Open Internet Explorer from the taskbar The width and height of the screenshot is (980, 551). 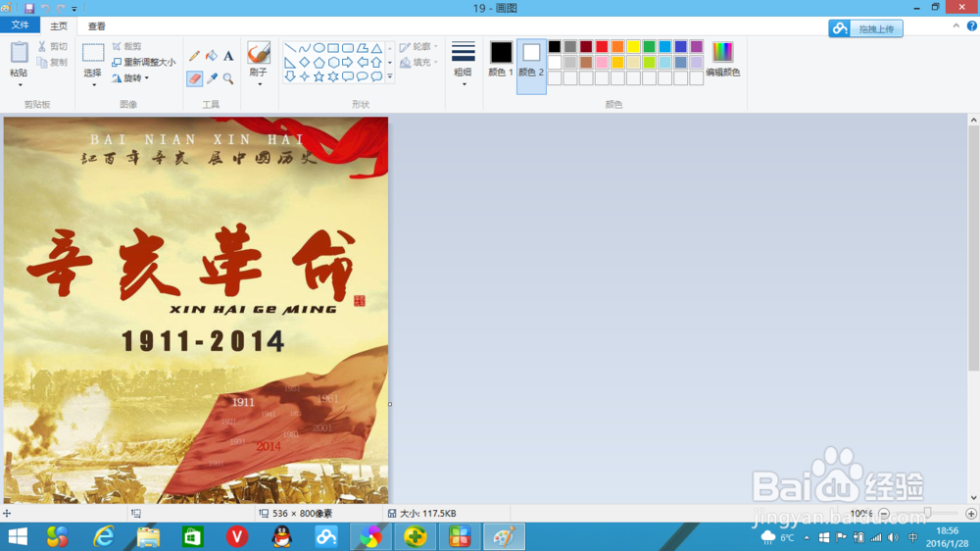tap(104, 536)
